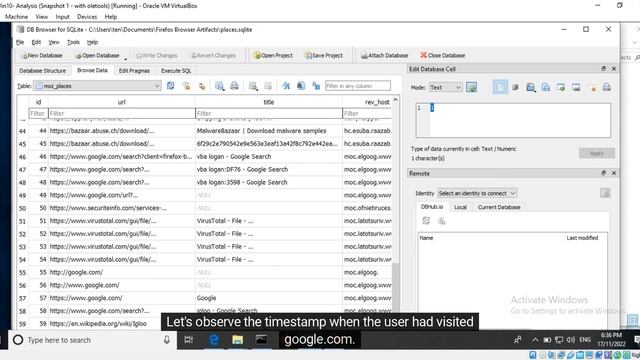Click the rev_host column header

[367, 102]
